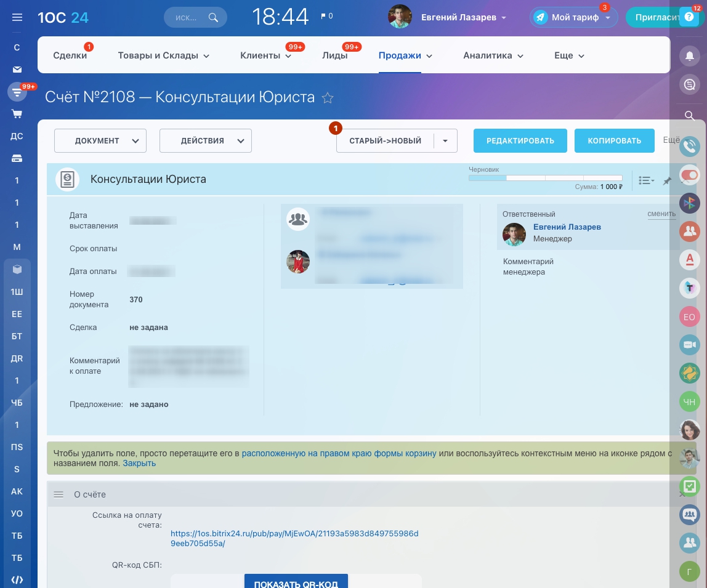707x588 pixels.
Task: Click the СТАРЫЙ->НОВЫЙ button
Action: pyautogui.click(x=386, y=140)
